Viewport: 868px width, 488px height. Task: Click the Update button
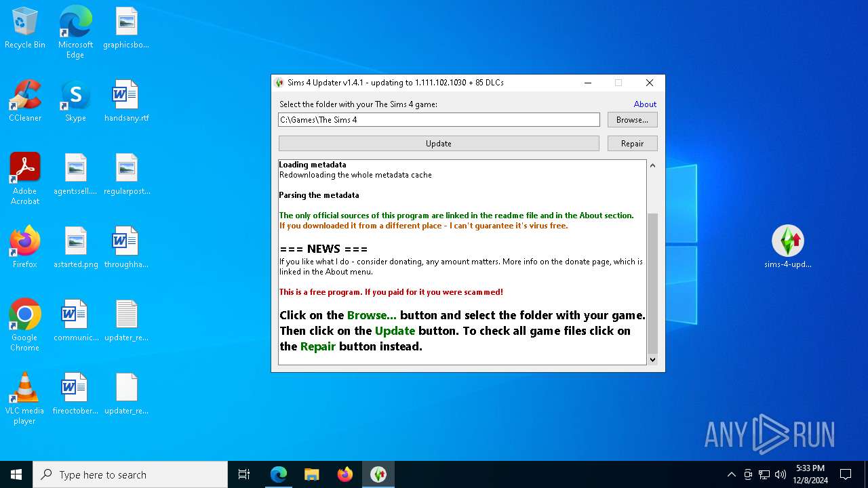coord(439,144)
